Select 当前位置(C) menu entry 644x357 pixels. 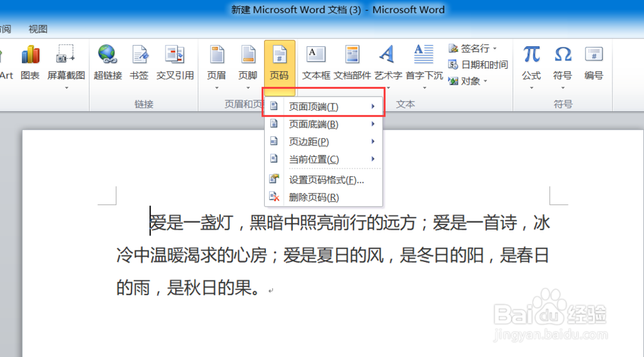click(324, 160)
